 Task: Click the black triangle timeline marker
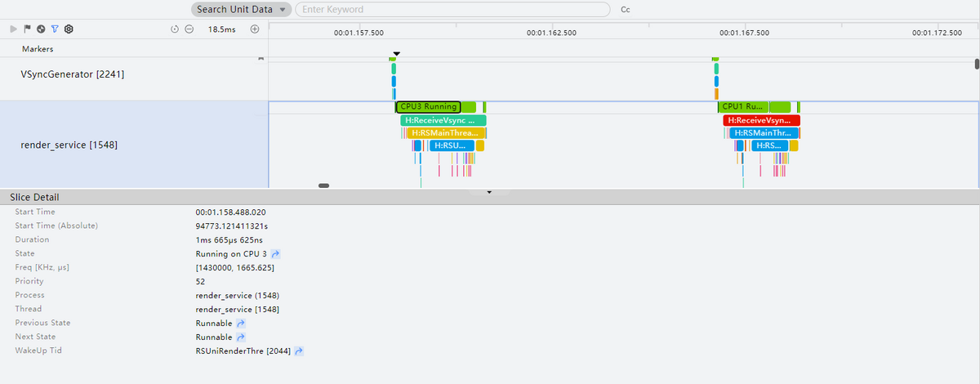(396, 54)
